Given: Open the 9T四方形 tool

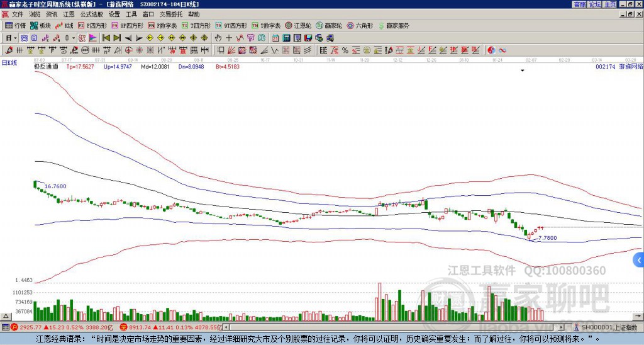Looking at the screenshot, I should click(231, 25).
